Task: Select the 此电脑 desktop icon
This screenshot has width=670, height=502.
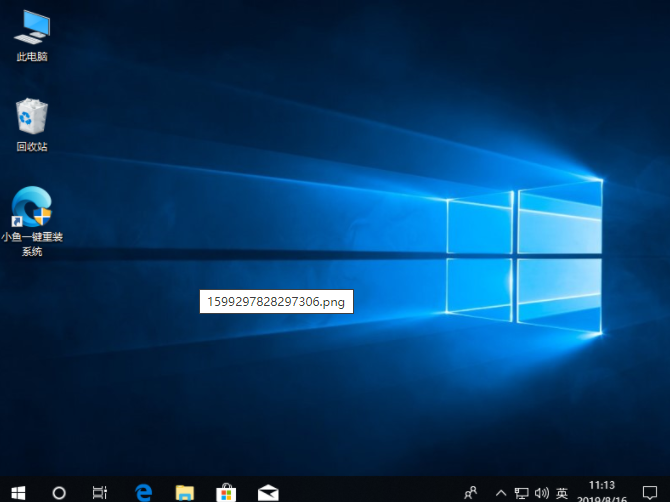Action: (32, 25)
